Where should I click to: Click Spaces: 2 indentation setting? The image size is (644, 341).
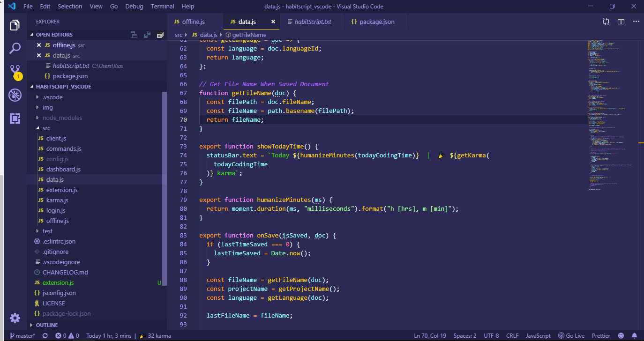point(465,336)
